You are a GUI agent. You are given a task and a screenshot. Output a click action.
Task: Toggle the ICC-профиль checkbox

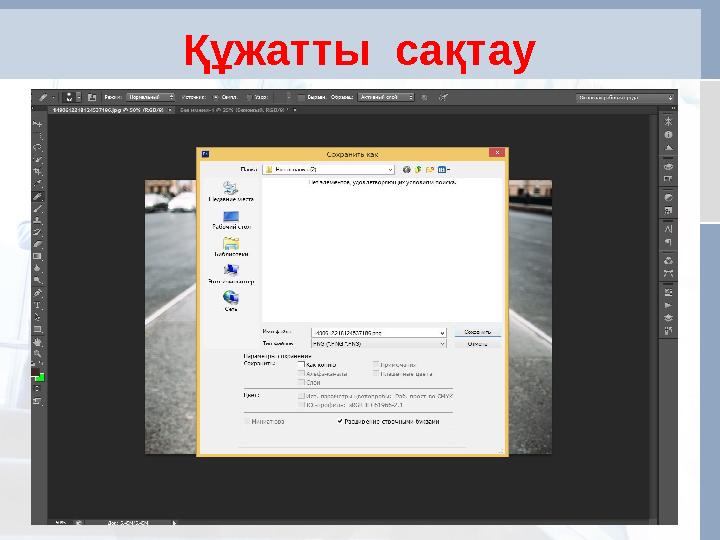click(301, 405)
